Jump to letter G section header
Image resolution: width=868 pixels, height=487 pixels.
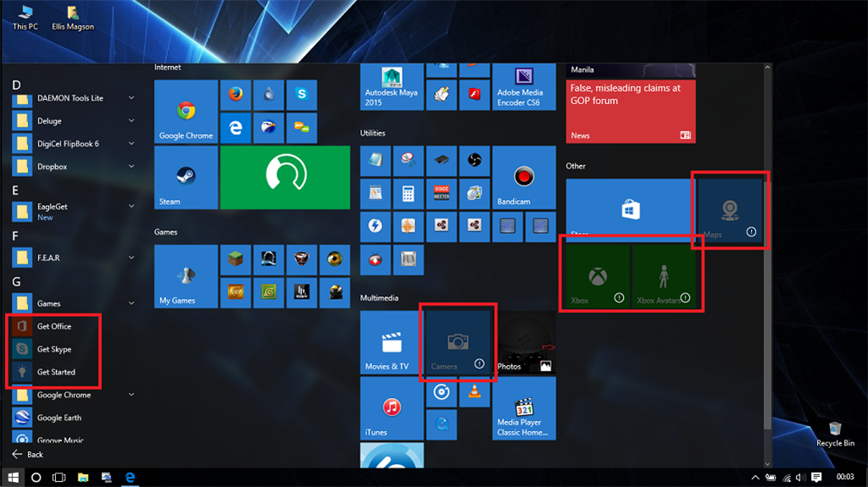[17, 282]
